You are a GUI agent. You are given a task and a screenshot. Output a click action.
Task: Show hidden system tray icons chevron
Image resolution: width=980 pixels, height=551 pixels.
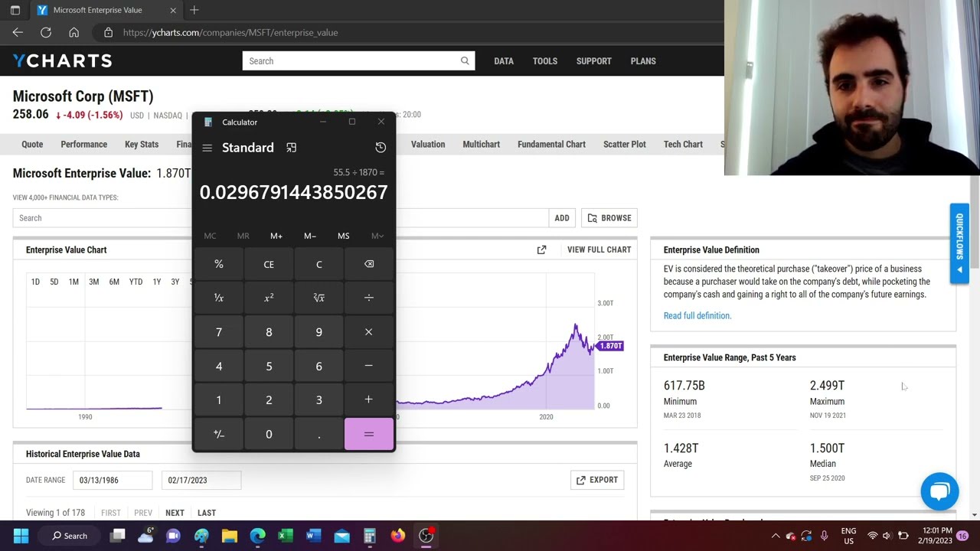(x=776, y=536)
